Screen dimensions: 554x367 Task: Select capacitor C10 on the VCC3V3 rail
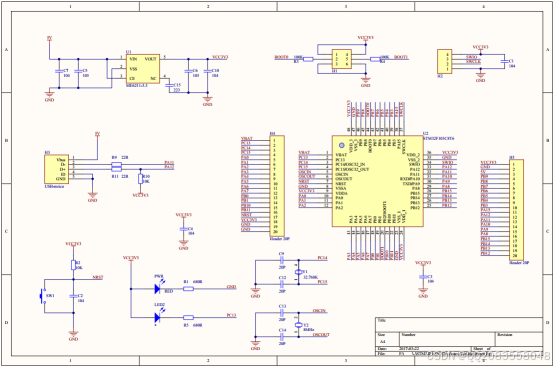[207, 72]
